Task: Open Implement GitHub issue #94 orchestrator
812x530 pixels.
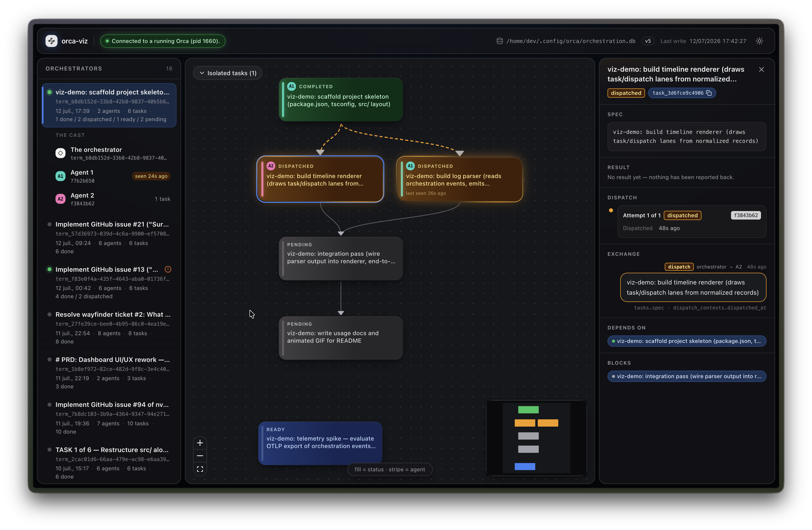Action: (x=109, y=418)
